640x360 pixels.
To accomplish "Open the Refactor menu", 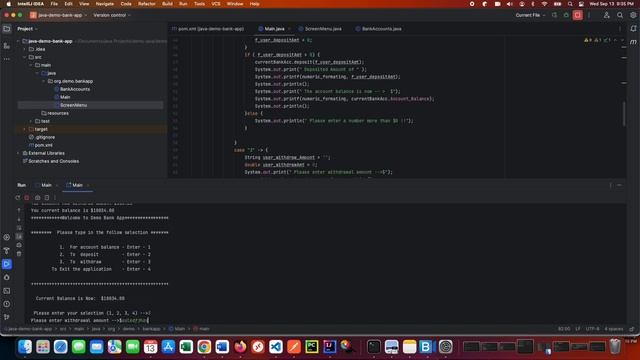I will [147, 4].
